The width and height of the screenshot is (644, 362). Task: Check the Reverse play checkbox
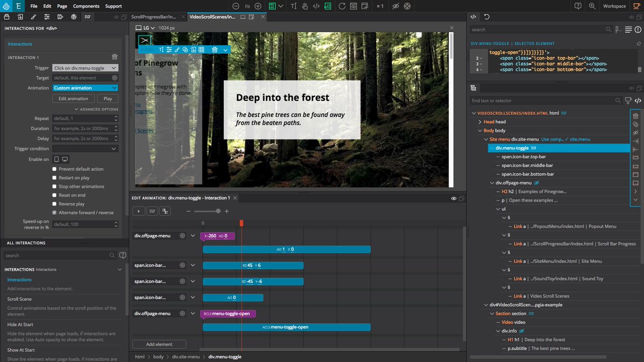point(54,204)
